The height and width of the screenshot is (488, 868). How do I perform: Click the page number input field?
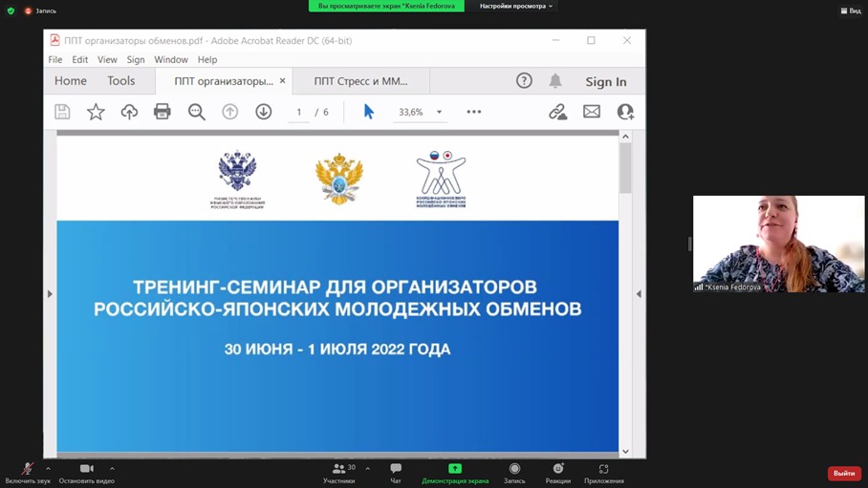299,112
